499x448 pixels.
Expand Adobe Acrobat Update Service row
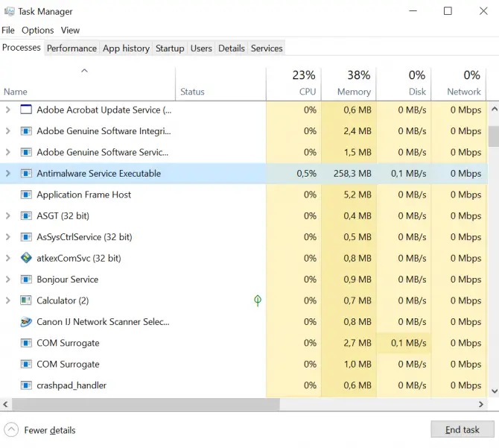pos(8,110)
